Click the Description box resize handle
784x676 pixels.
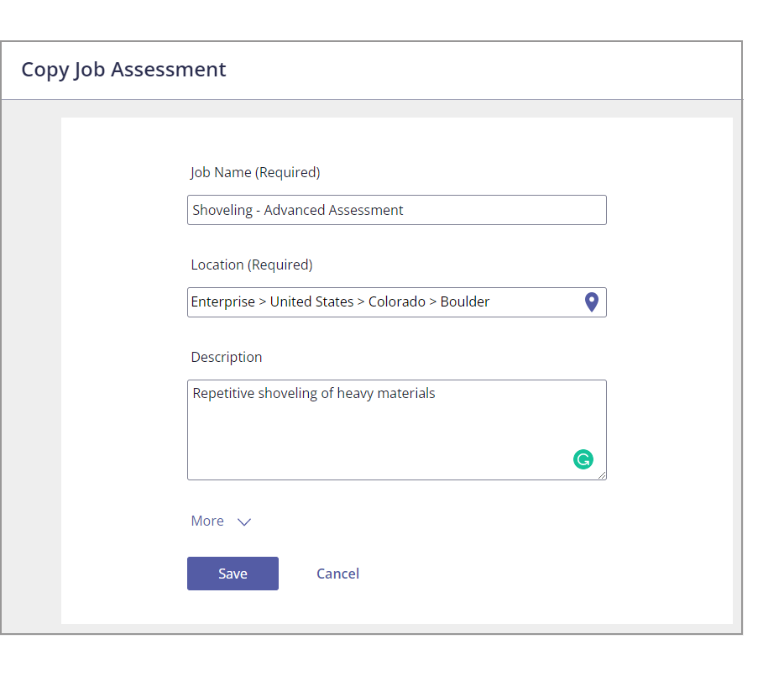[602, 475]
